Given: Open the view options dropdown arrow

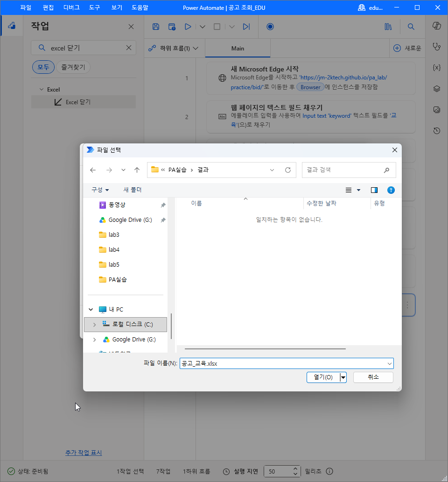Looking at the screenshot, I should 358,190.
